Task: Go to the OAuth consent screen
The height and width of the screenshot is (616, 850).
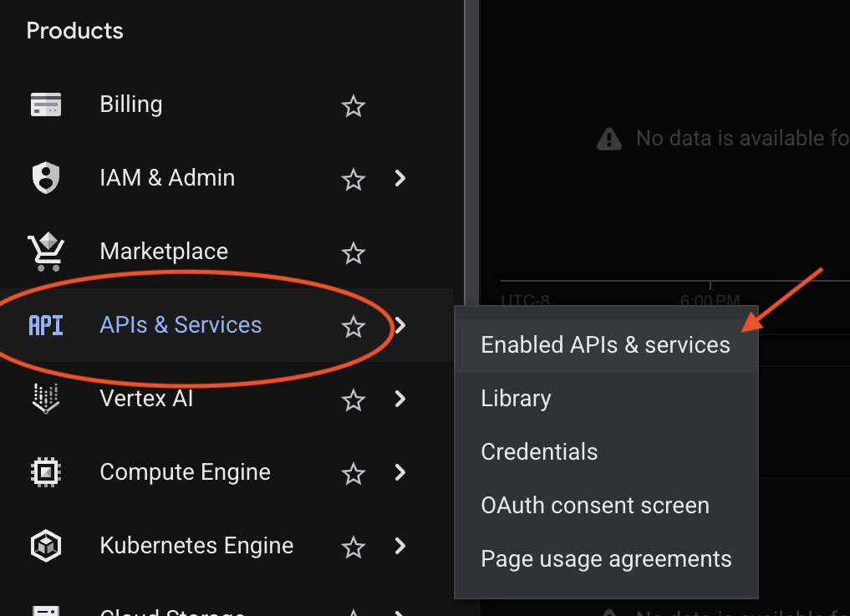Action: coord(594,505)
